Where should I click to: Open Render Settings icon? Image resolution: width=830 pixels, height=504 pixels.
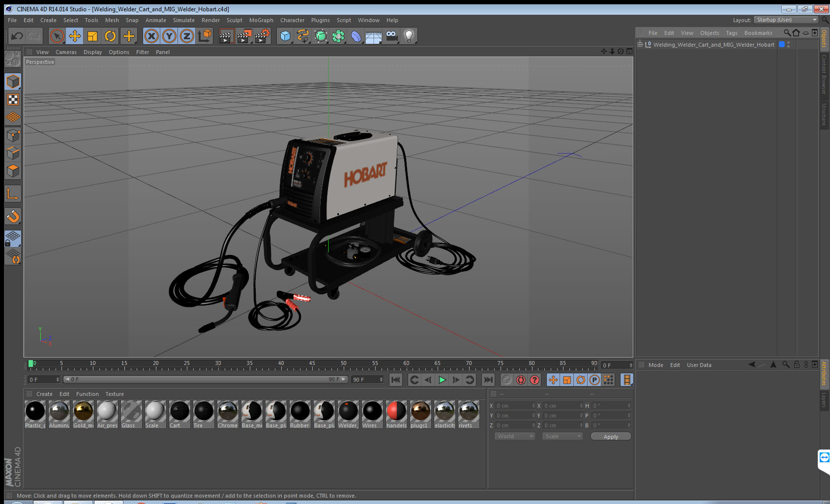coord(263,36)
